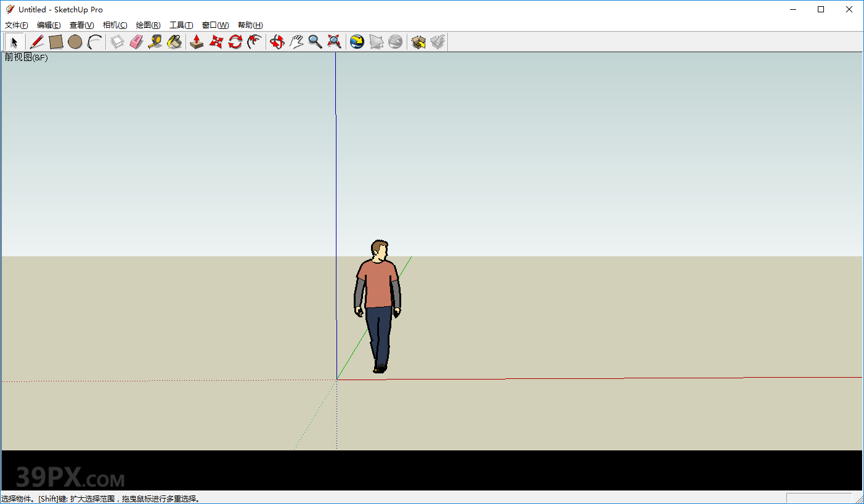Open the 相机 (Camera) menu

point(115,25)
